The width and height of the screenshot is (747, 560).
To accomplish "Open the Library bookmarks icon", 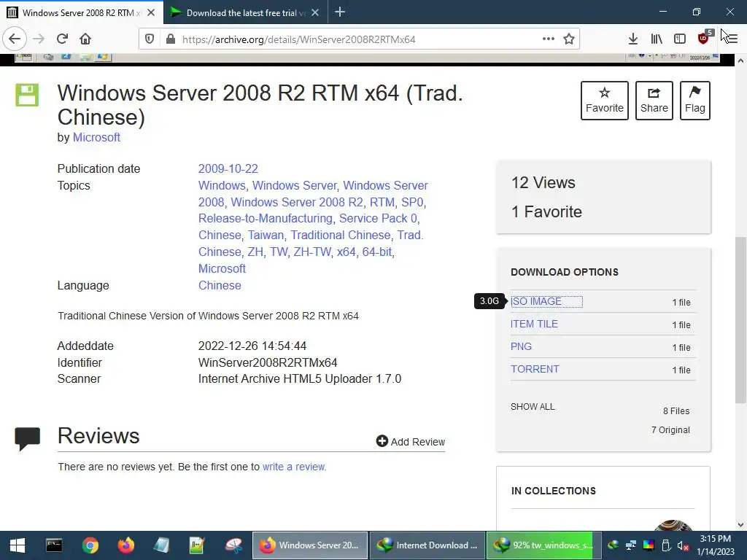I will point(657,39).
